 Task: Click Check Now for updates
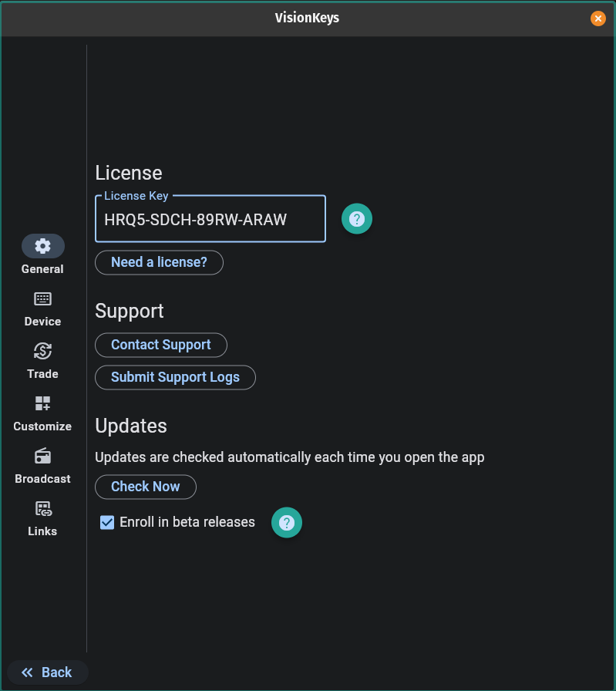coord(146,487)
